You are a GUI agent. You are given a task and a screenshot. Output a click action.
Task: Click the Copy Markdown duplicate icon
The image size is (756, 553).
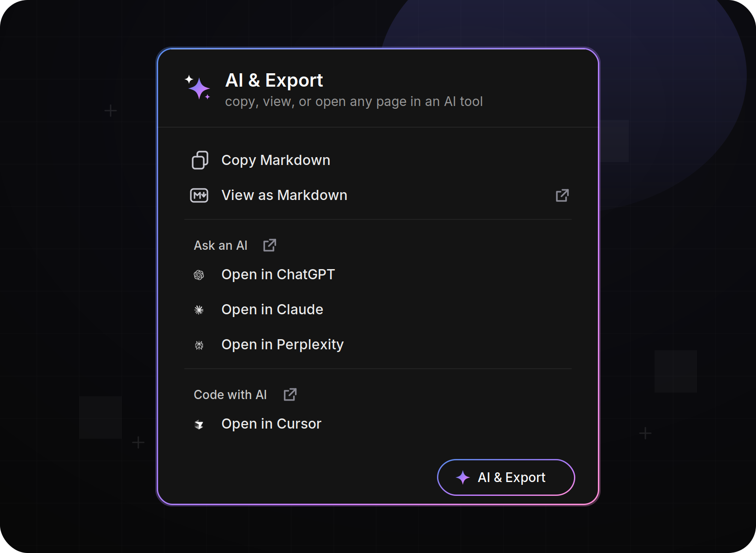[200, 160]
